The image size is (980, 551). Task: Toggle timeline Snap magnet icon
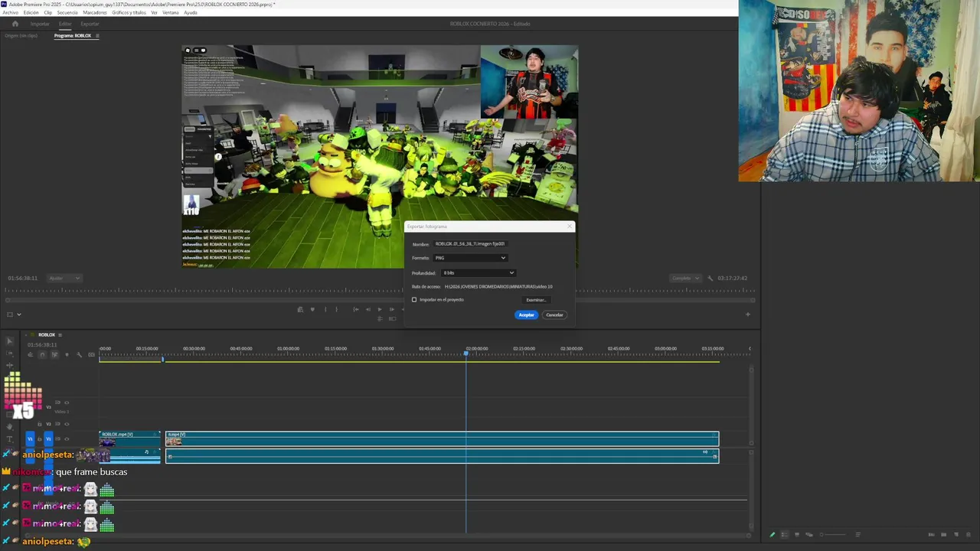(x=42, y=354)
